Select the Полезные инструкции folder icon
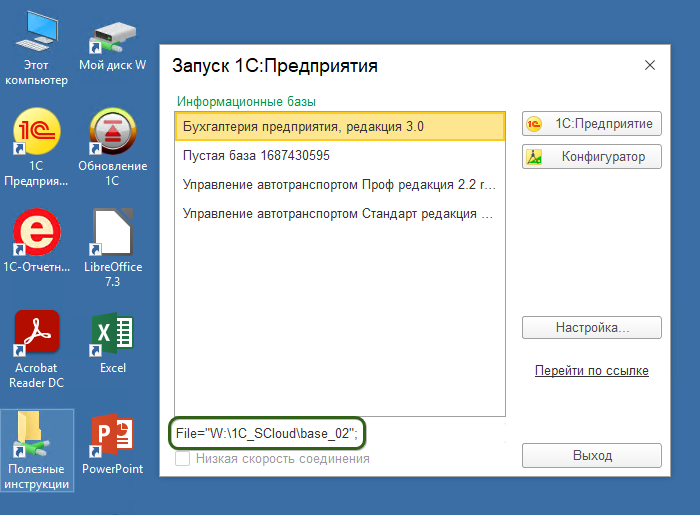Viewport: 700px width, 515px height. (37, 450)
